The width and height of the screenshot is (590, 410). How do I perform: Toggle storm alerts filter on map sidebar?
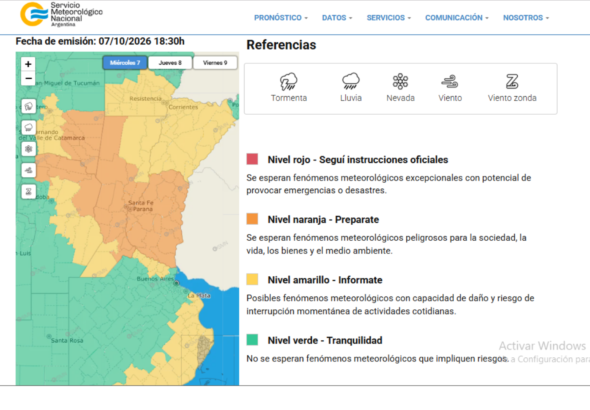coord(29,106)
